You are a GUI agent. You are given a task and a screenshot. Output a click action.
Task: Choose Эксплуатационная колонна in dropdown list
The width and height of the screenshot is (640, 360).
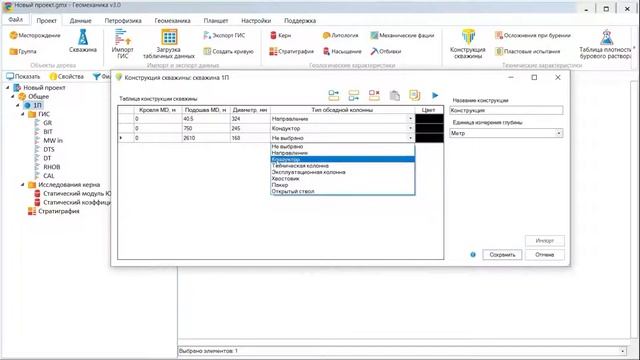click(x=343, y=172)
